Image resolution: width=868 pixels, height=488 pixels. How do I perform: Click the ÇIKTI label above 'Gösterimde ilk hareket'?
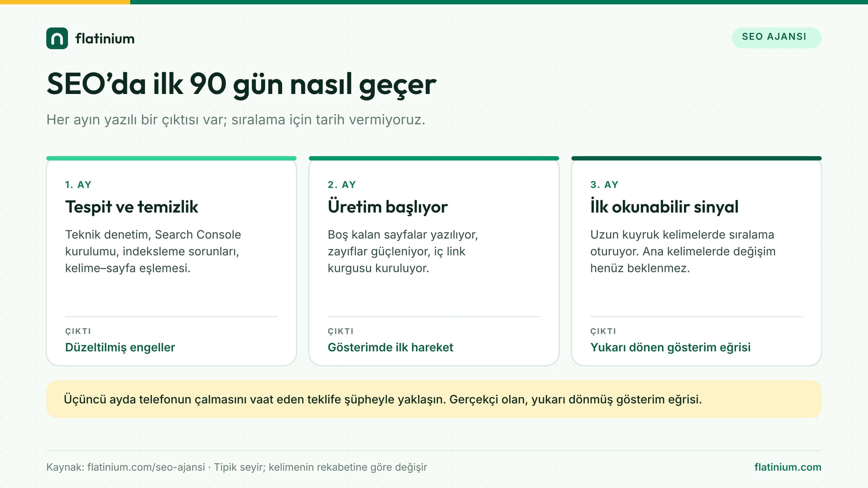coord(341,331)
